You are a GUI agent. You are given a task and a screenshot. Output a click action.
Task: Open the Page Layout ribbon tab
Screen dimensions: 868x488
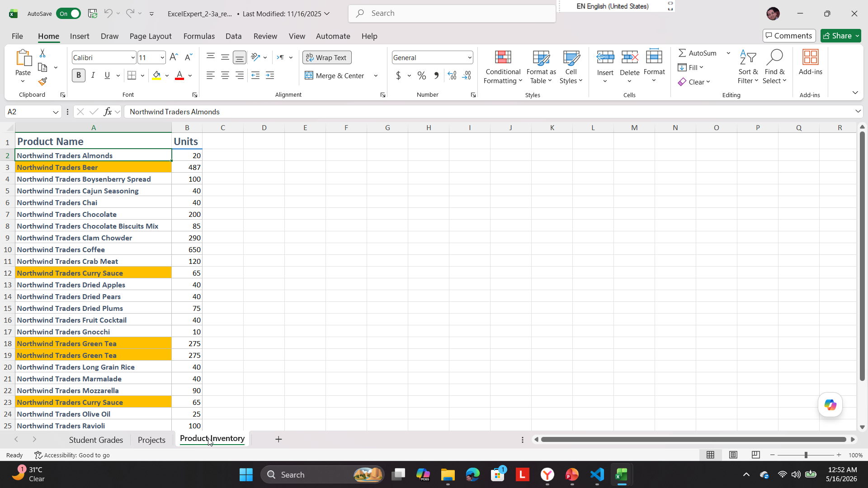tap(151, 36)
